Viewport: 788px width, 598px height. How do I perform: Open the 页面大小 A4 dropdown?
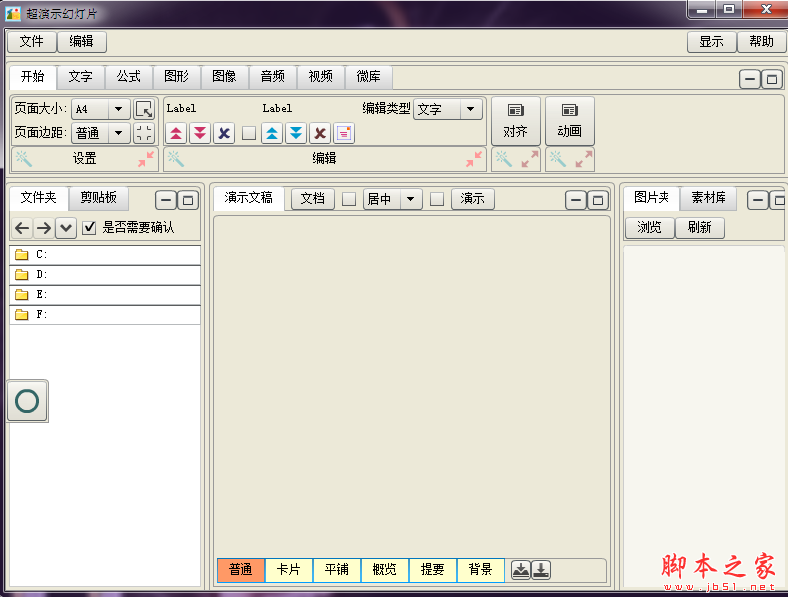(x=101, y=109)
